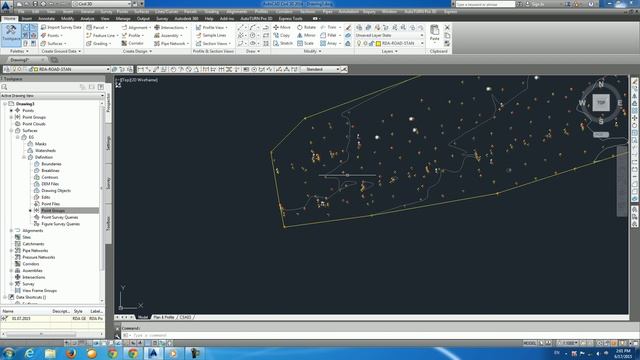Open the Points dropdown in ribbon
Viewport: 640px width, 360px height.
[52, 36]
